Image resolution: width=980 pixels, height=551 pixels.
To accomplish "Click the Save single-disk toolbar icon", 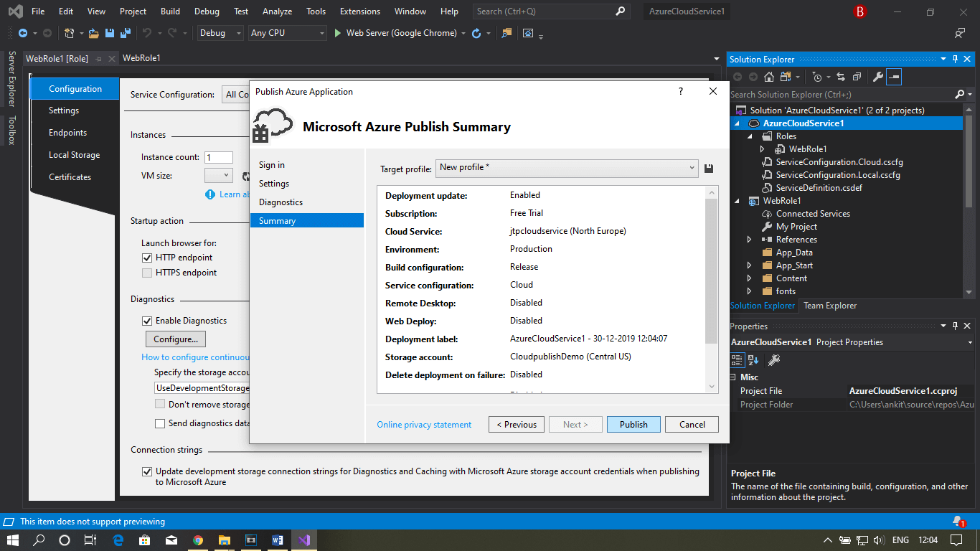I will click(110, 33).
